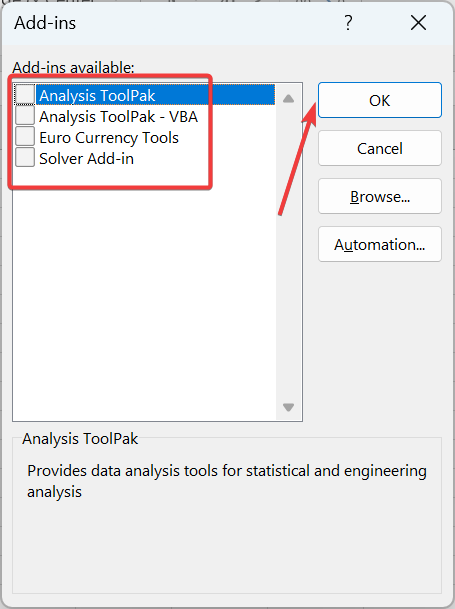This screenshot has width=455, height=609.
Task: Choose the Solver Add-in list item
Action: [x=86, y=158]
